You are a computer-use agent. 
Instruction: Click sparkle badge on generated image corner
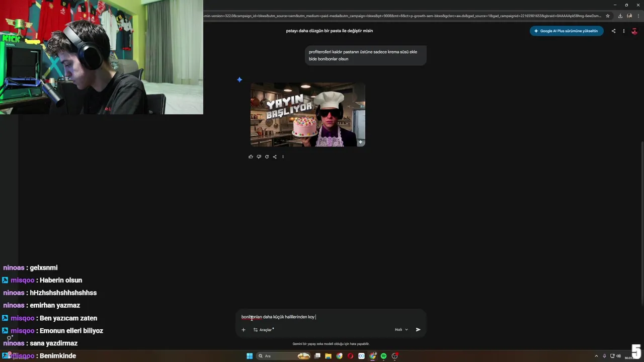pos(360,142)
